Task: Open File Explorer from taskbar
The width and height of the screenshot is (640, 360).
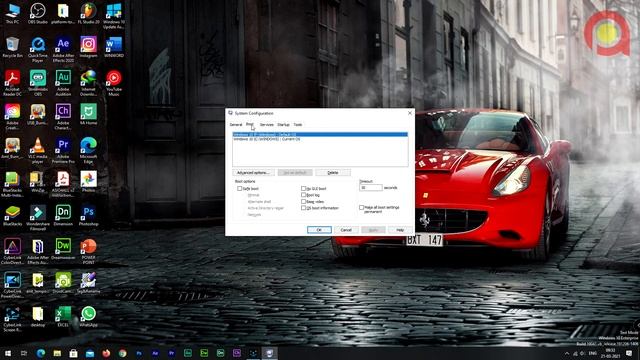Action: click(57, 353)
